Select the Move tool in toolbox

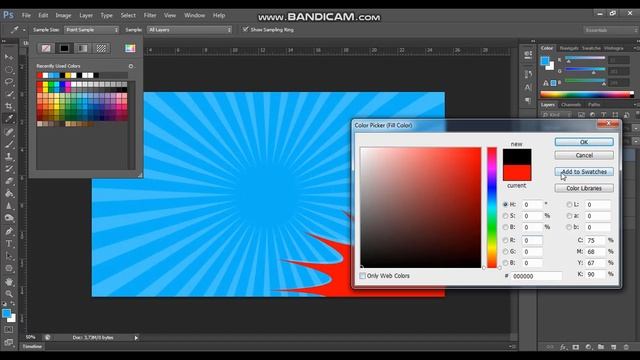[x=9, y=57]
